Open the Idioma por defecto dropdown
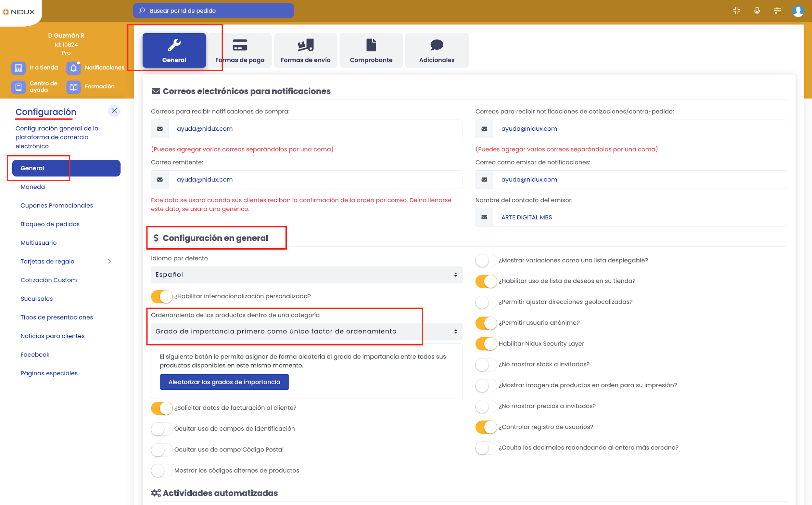 pyautogui.click(x=306, y=275)
